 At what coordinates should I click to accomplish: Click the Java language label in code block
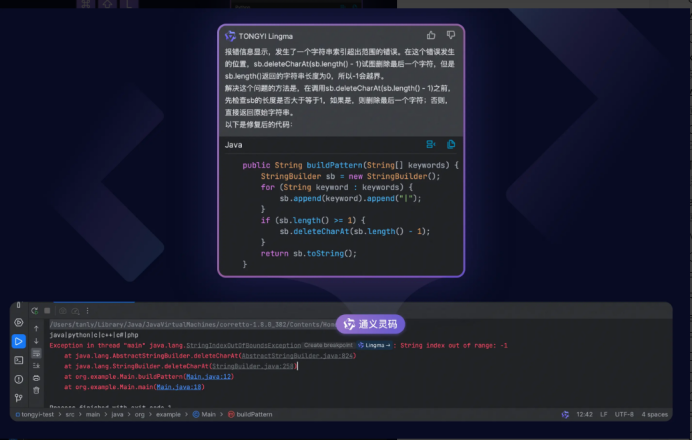coord(233,145)
